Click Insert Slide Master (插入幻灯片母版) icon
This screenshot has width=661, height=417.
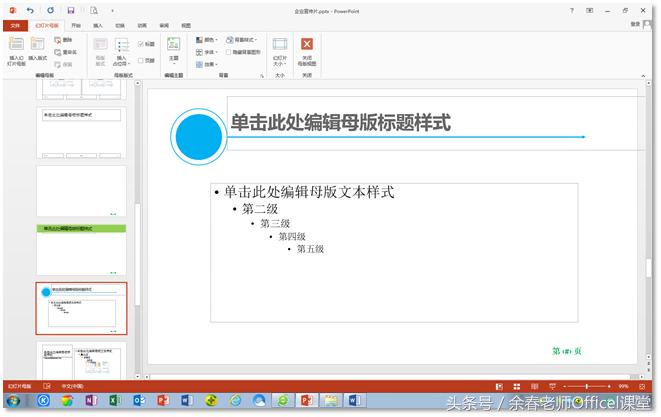click(16, 51)
